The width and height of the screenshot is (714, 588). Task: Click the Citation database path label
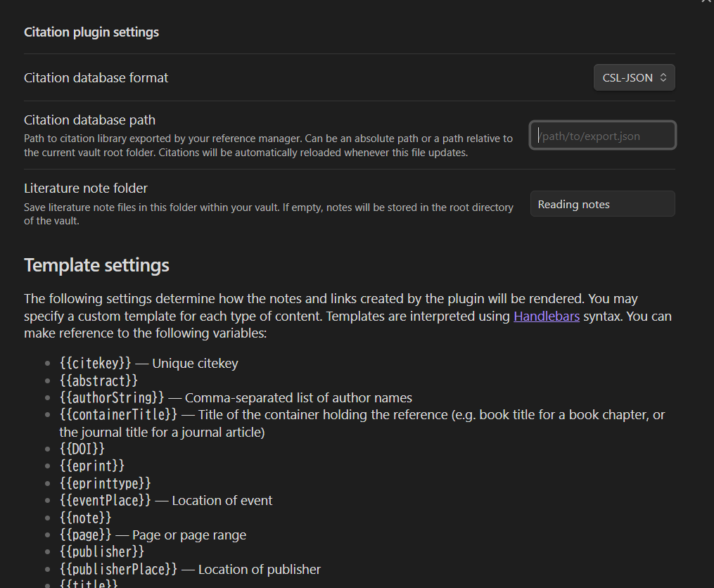(90, 120)
